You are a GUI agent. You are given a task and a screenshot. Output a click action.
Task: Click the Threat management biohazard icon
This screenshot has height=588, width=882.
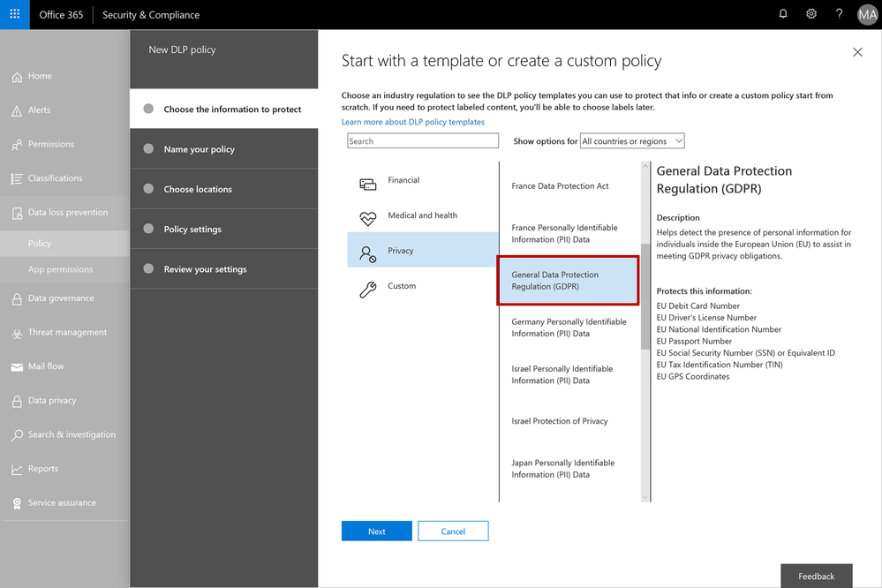(x=17, y=333)
